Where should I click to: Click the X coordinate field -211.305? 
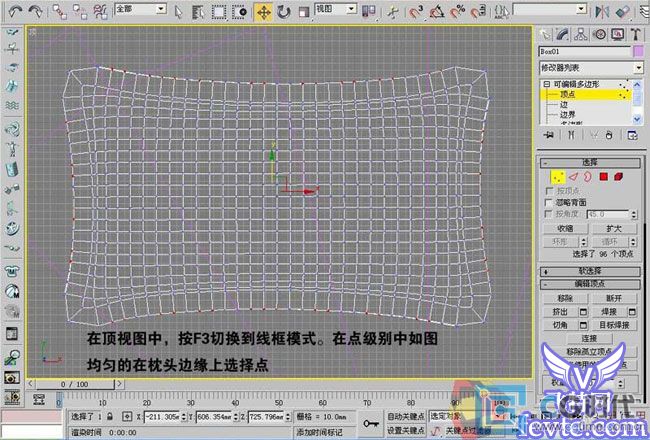162,417
